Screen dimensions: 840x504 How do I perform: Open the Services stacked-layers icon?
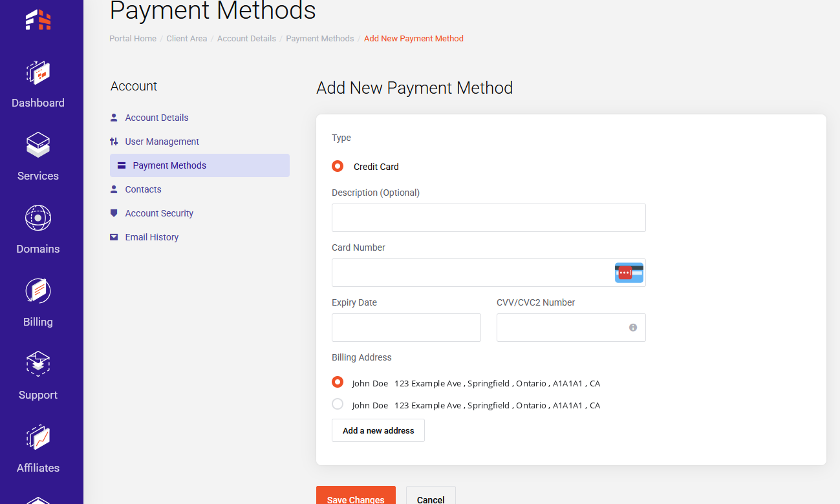pos(38,145)
